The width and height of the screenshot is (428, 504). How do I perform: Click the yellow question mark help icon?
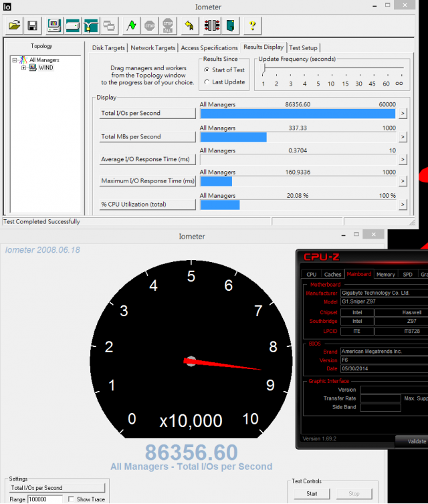(x=252, y=26)
